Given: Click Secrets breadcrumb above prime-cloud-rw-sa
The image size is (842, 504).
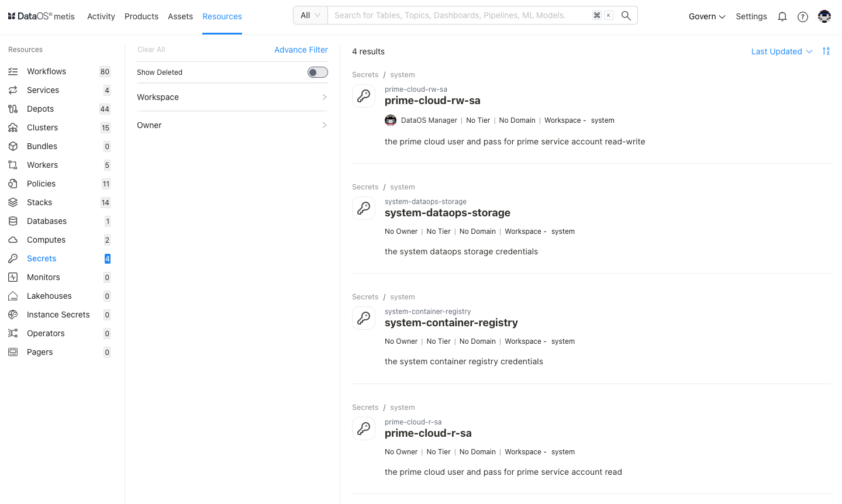Looking at the screenshot, I should point(365,75).
